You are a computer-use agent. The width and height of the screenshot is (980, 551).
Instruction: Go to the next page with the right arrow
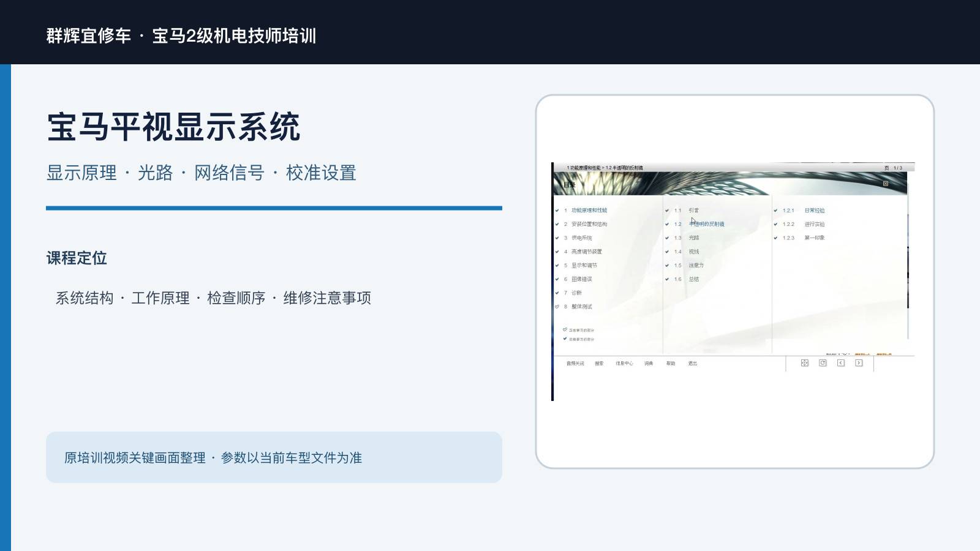coord(859,363)
